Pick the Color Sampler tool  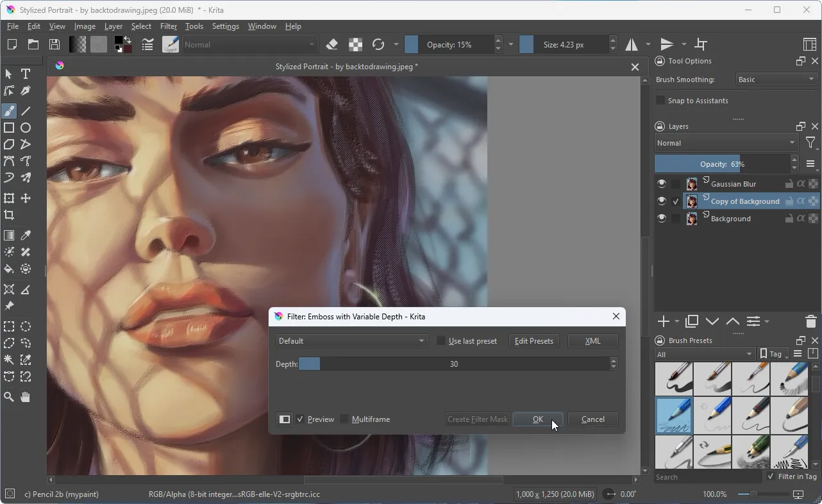[25, 235]
